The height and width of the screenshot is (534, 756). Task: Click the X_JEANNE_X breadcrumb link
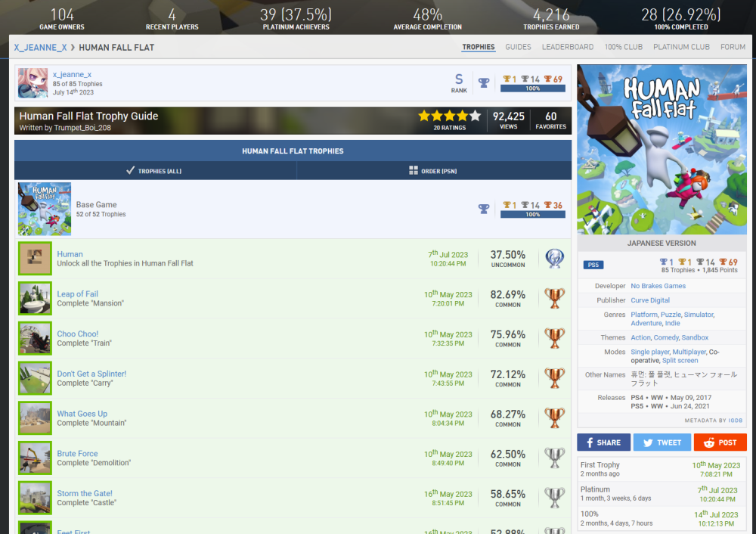(40, 48)
